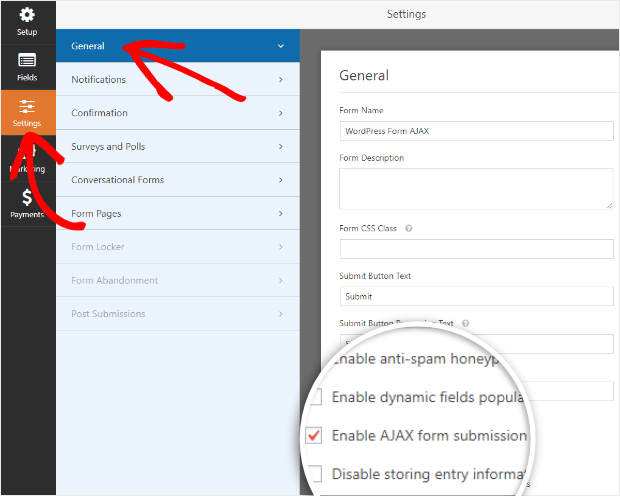
Task: Click the Form CSS Class help icon
Action: (408, 228)
